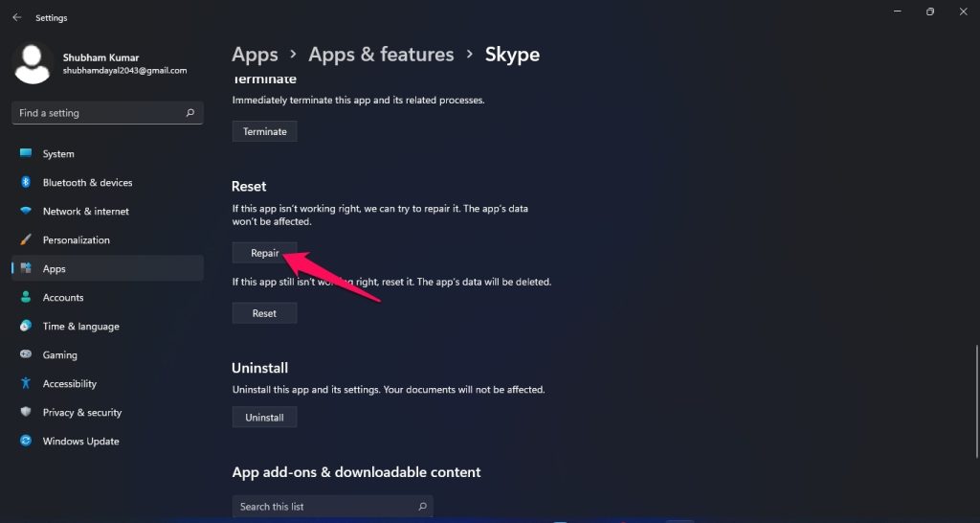Open Windows Update using its icon
The height and width of the screenshot is (523, 980).
(x=26, y=442)
